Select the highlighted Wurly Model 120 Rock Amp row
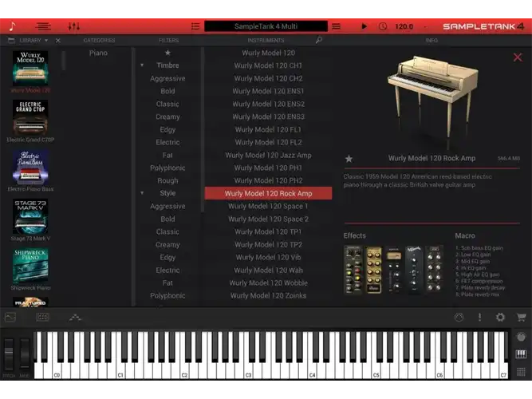The height and width of the screenshot is (399, 532). 268,194
